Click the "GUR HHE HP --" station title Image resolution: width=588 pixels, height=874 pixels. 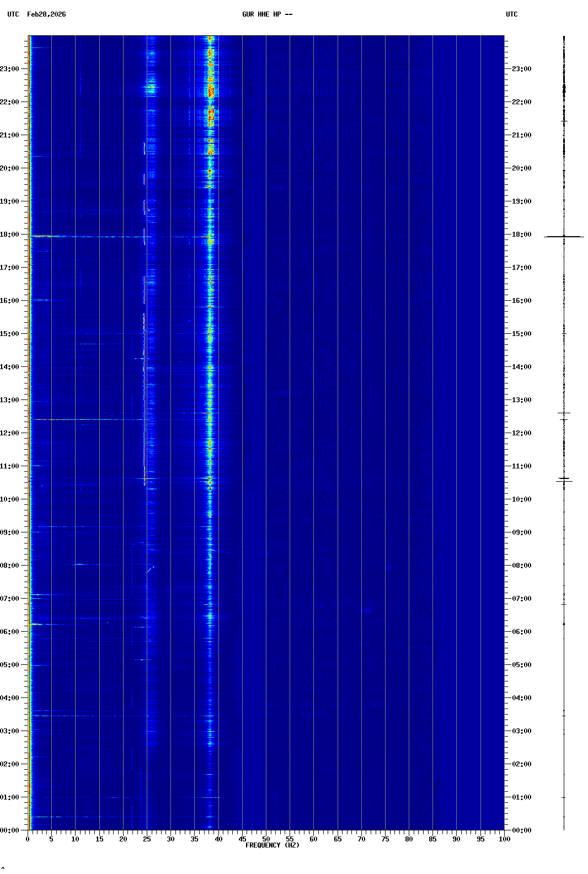tap(267, 14)
